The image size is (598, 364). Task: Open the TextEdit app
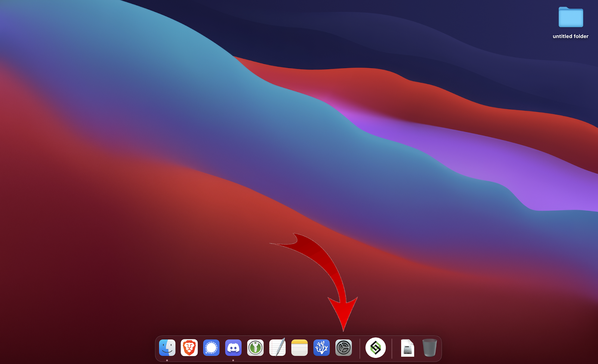click(277, 348)
